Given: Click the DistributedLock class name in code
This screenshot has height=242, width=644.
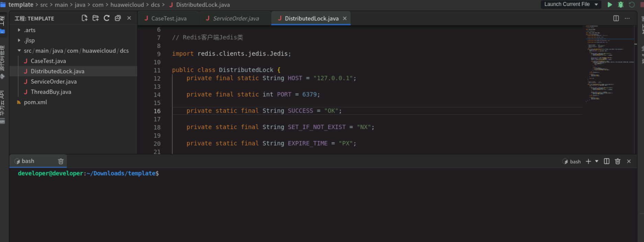Looking at the screenshot, I should [x=246, y=70].
